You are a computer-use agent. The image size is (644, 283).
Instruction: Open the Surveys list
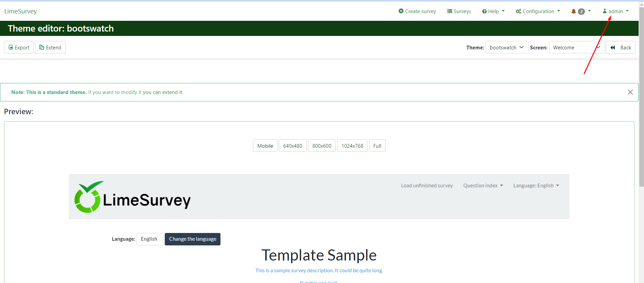459,11
